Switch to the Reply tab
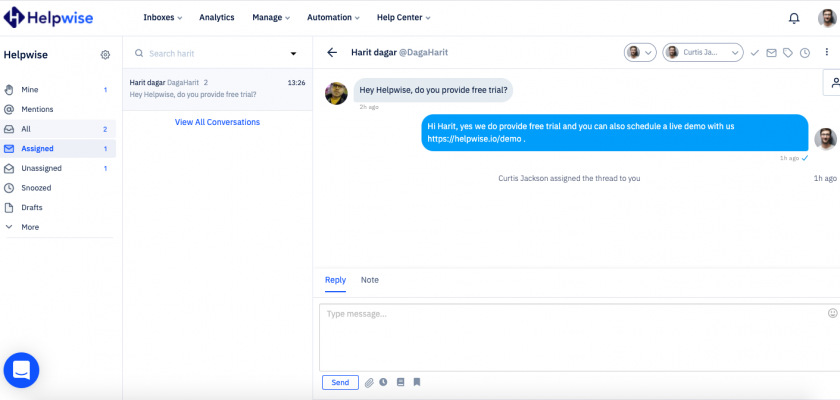Image resolution: width=840 pixels, height=400 pixels. tap(335, 280)
